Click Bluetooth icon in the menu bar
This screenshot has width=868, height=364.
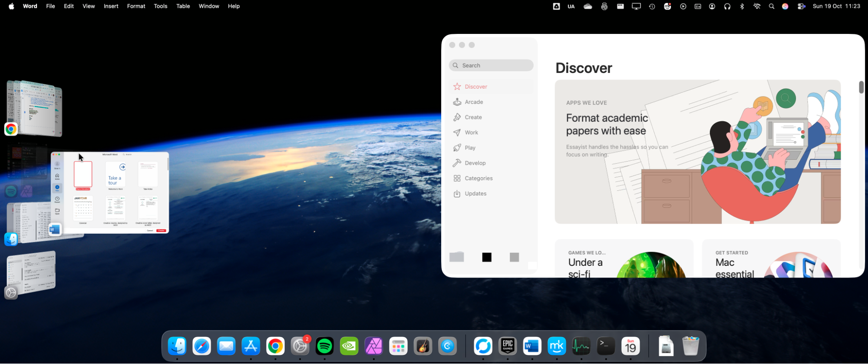pos(742,6)
